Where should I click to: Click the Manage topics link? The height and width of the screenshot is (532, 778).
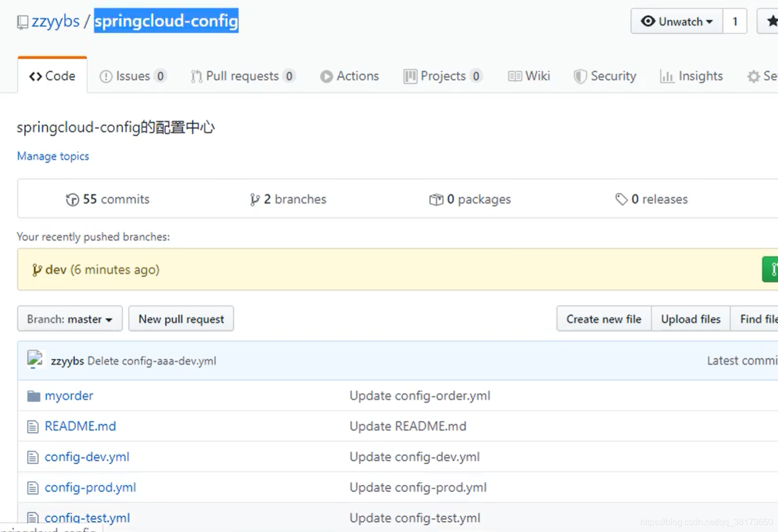(53, 156)
